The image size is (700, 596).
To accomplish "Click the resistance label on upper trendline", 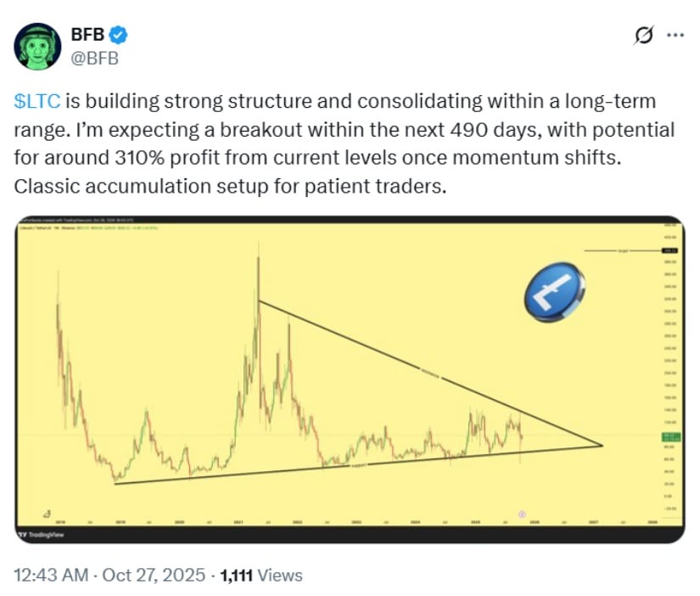I will coord(430,370).
